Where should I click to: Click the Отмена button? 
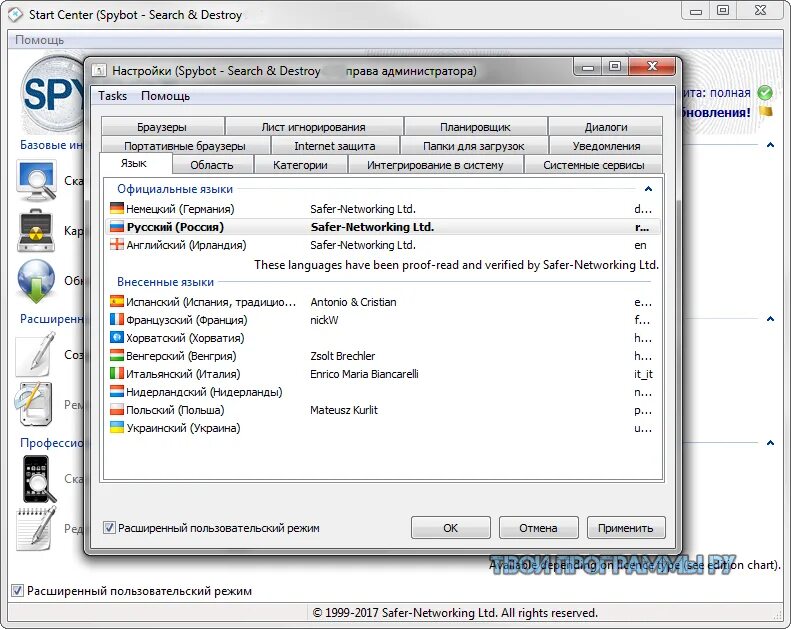tap(538, 528)
